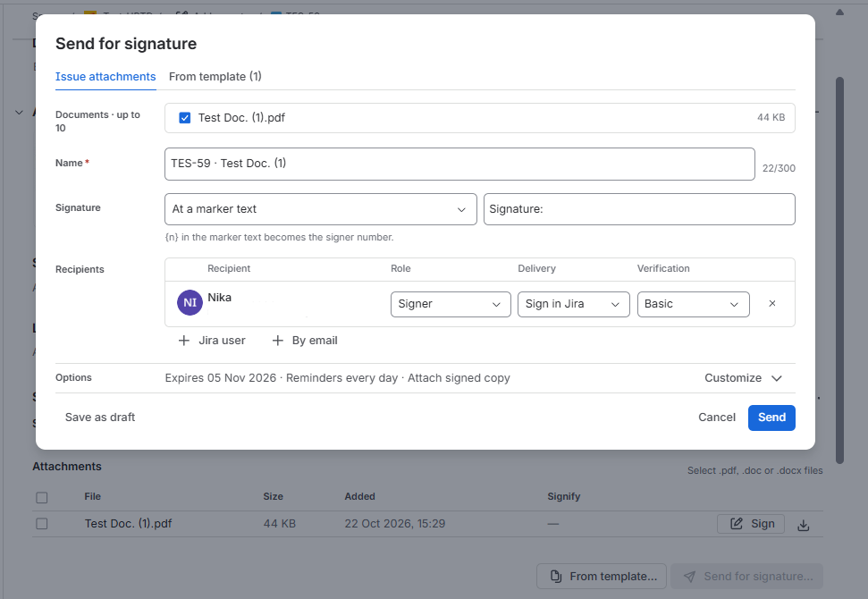
Task: Expand the Customize options chevron
Action: point(777,378)
